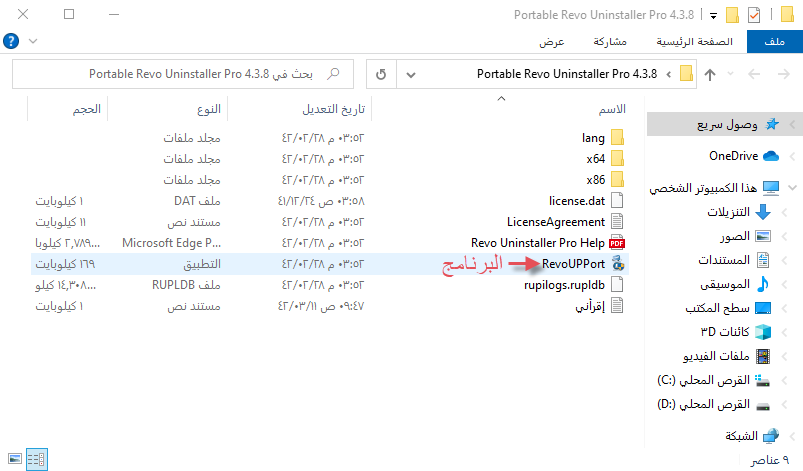Click the search box for this folder
803x471 pixels.
click(x=183, y=74)
